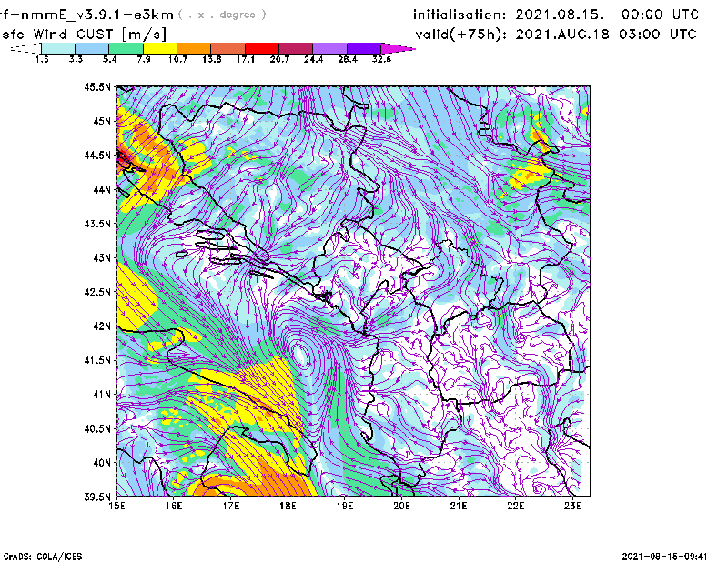Click the '42.5N' latitude label

[97, 292]
